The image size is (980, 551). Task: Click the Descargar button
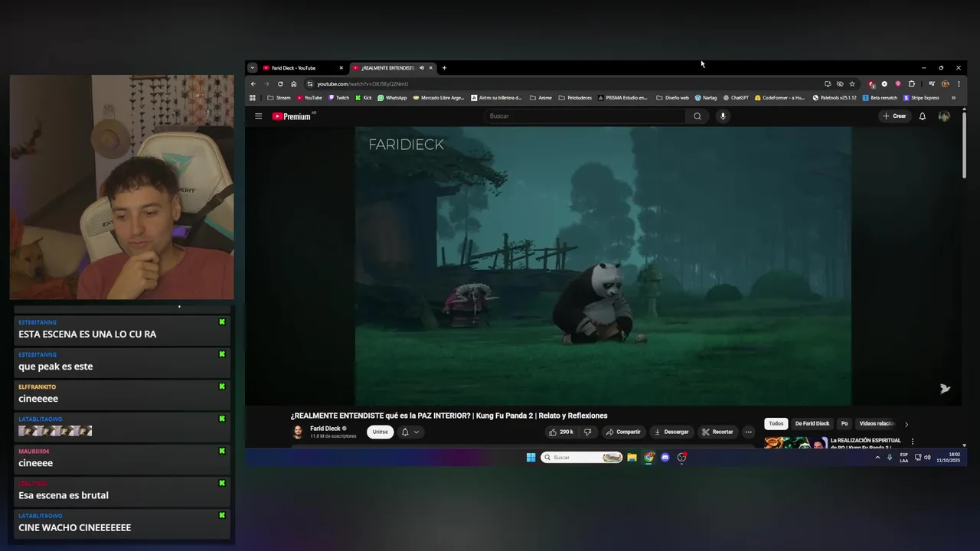point(671,432)
